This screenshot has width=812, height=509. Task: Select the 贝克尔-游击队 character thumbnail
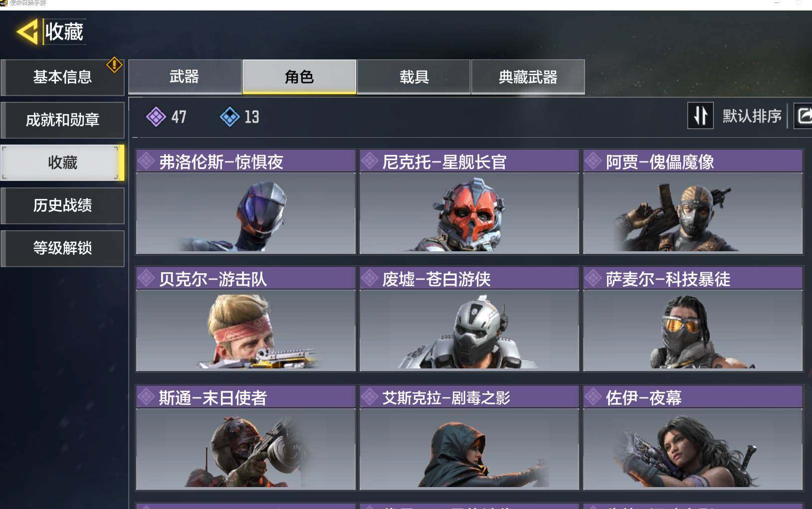[x=246, y=331]
